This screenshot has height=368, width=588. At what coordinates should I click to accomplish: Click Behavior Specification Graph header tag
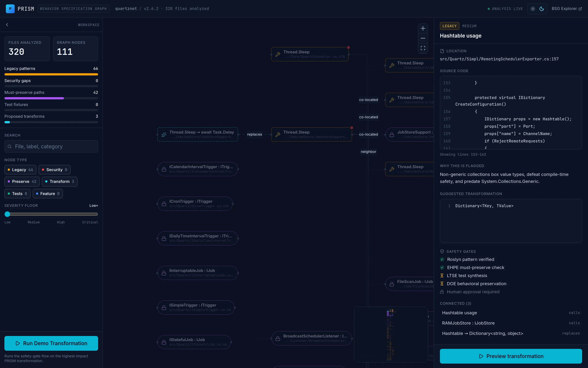tap(73, 9)
